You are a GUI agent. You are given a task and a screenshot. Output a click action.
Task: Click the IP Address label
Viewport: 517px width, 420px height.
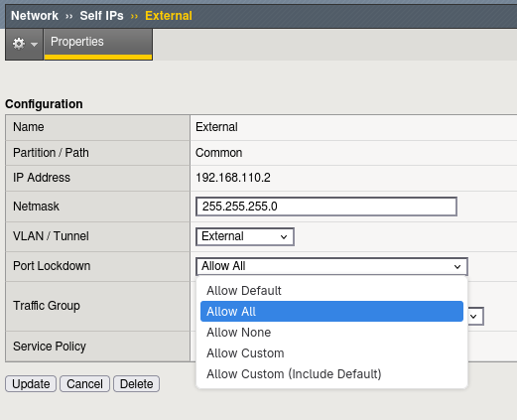point(42,178)
